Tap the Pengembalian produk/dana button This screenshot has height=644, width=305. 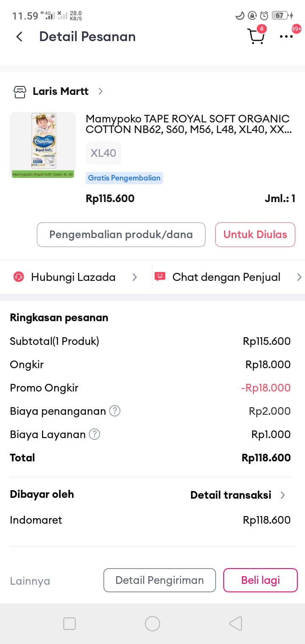point(121,235)
